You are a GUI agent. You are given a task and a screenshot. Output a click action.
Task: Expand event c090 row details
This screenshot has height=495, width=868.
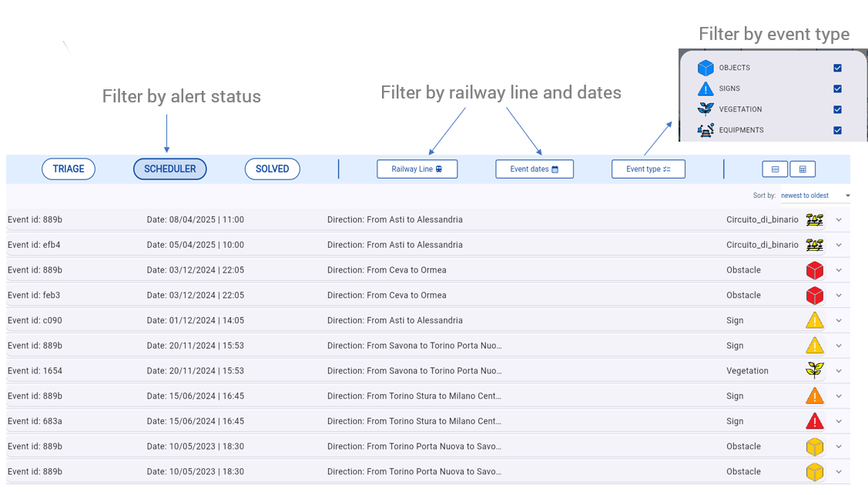pos(839,320)
